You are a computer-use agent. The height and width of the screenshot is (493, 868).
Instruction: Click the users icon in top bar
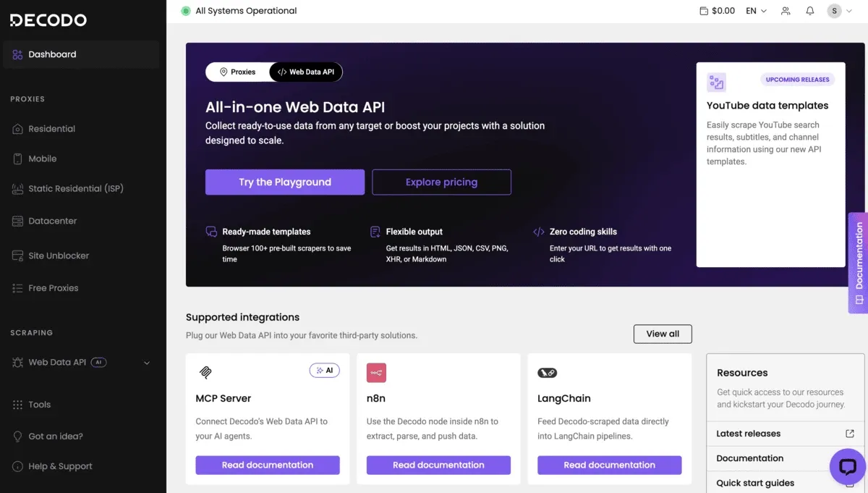click(x=786, y=11)
